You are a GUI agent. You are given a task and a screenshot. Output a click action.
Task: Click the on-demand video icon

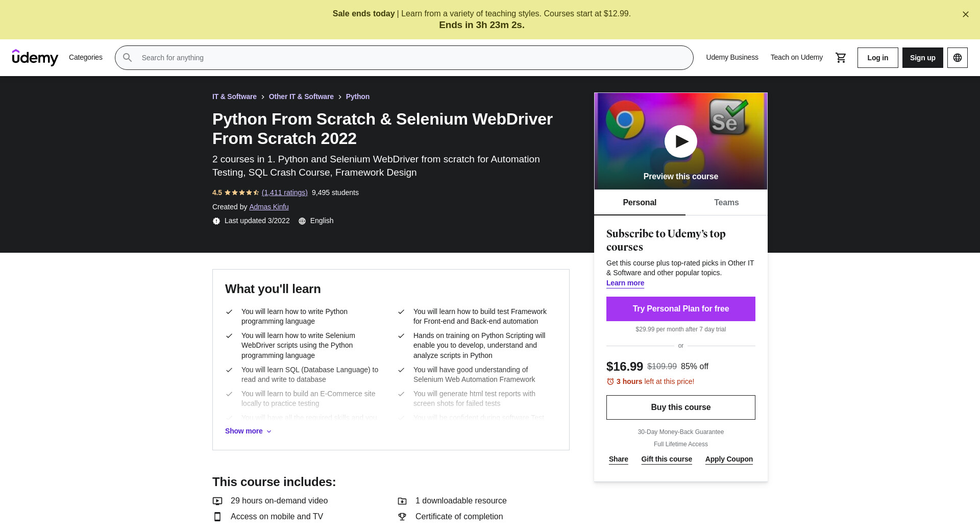[x=217, y=501]
